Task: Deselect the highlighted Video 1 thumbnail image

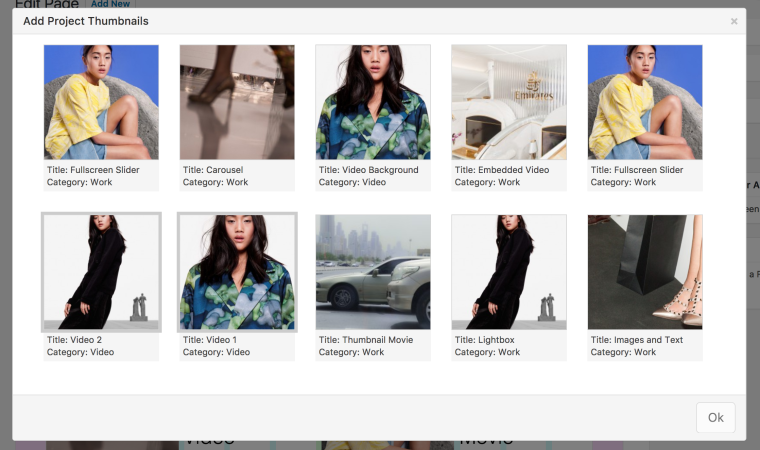Action: click(237, 272)
